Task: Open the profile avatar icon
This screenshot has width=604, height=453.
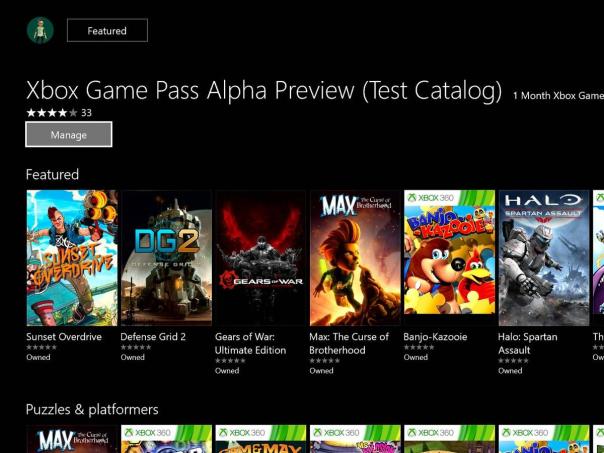Action: pyautogui.click(x=40, y=30)
